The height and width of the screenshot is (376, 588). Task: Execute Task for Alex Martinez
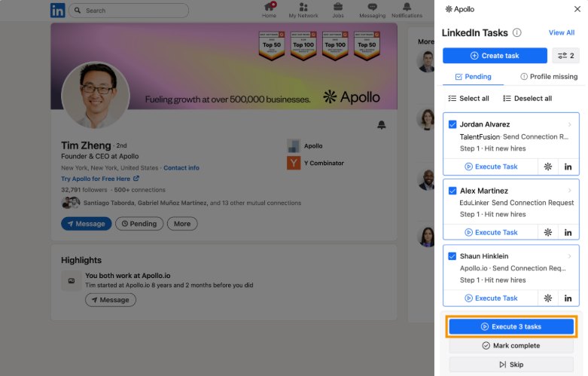[x=490, y=232]
